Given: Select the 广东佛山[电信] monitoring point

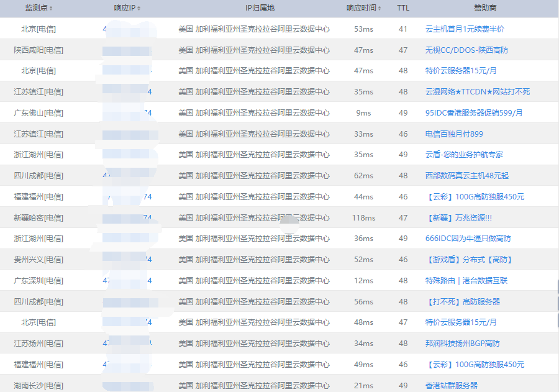Looking at the screenshot, I should click(39, 112).
